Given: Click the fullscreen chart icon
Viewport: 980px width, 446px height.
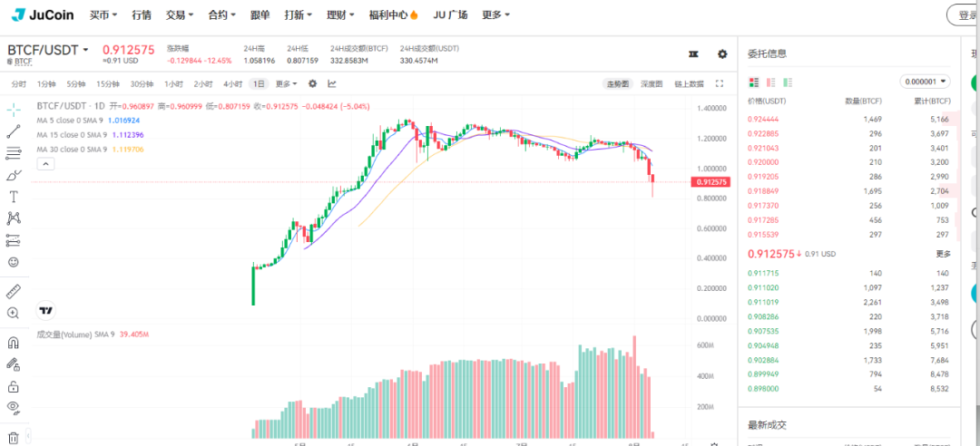Looking at the screenshot, I should [720, 83].
